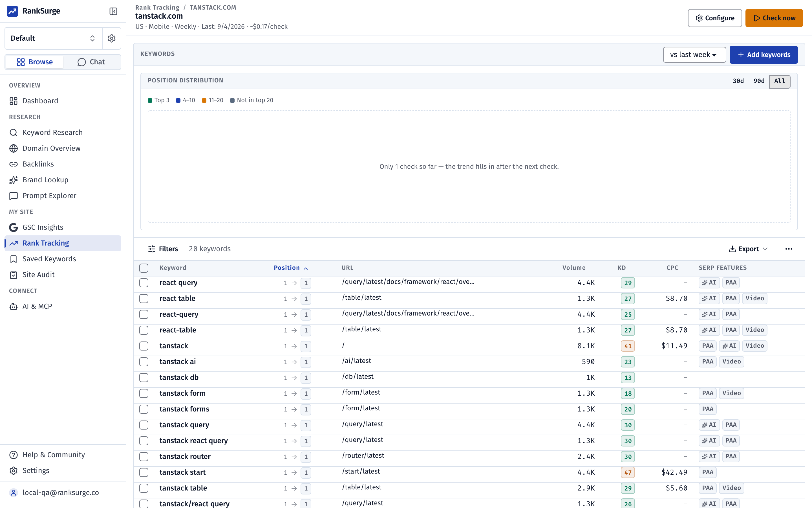
Task: Click the RankSurge logo icon
Action: [x=12, y=11]
